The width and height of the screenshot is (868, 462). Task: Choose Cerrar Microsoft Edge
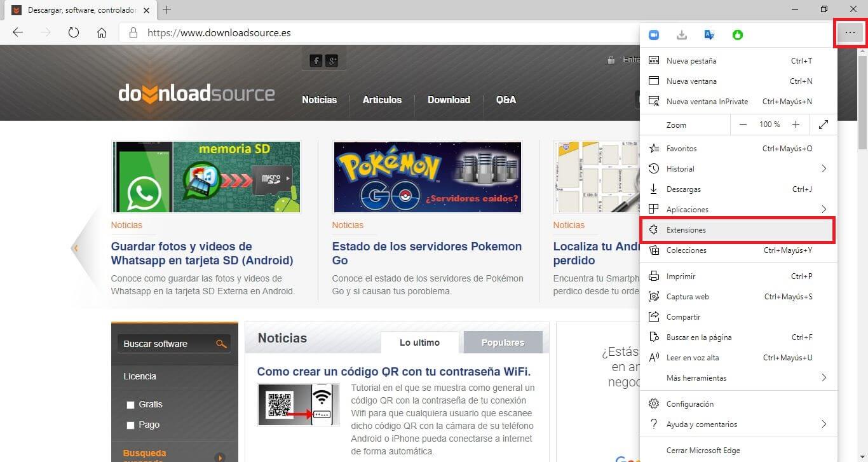pyautogui.click(x=738, y=451)
